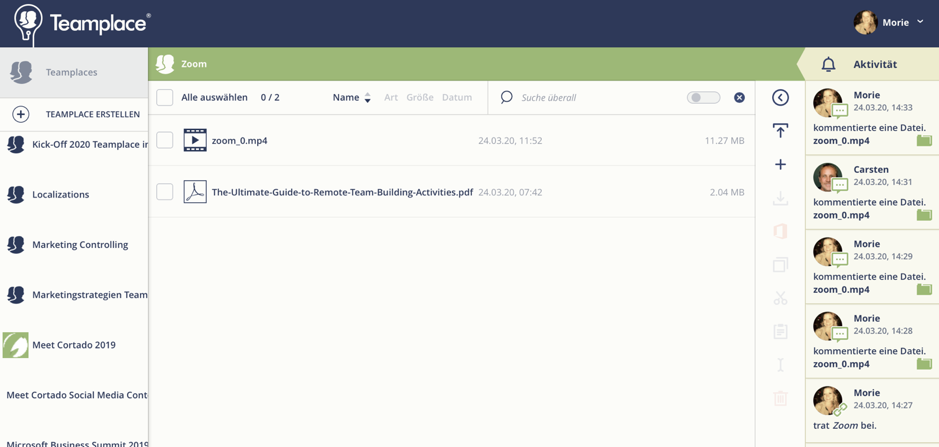Click the Meet Cortado 2019 green logo
939x447 pixels.
16,345
